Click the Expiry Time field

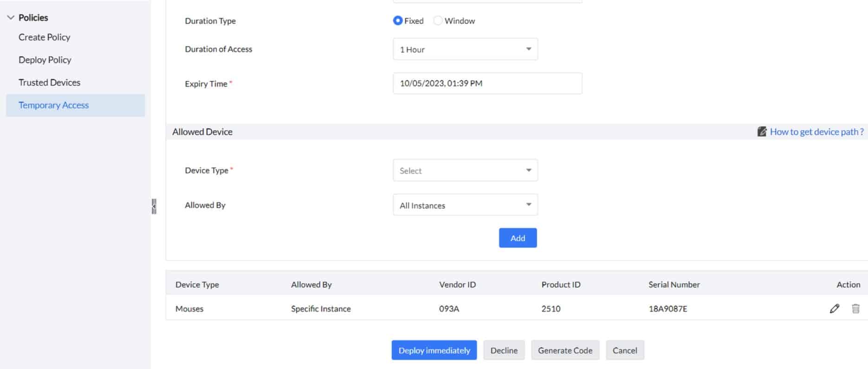click(487, 83)
